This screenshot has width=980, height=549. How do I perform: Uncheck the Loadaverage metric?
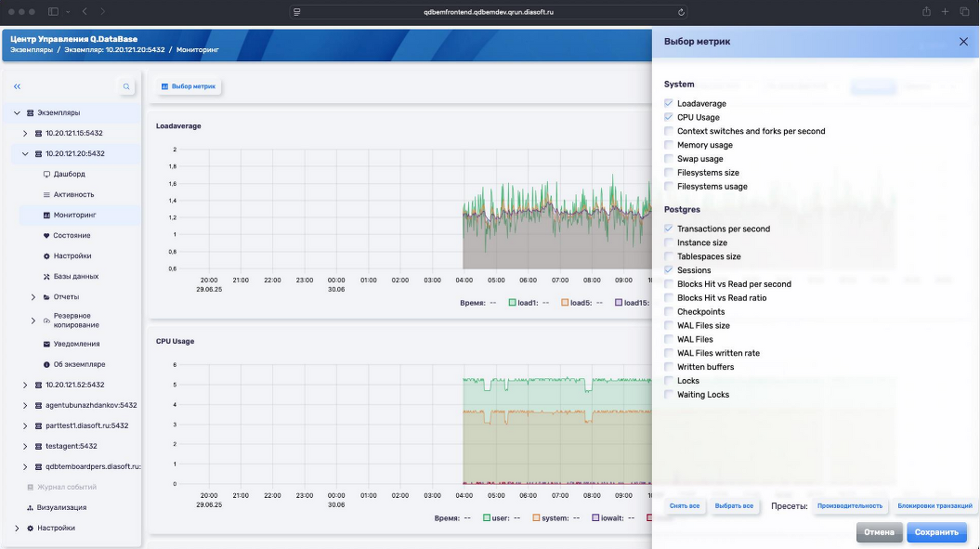point(669,104)
